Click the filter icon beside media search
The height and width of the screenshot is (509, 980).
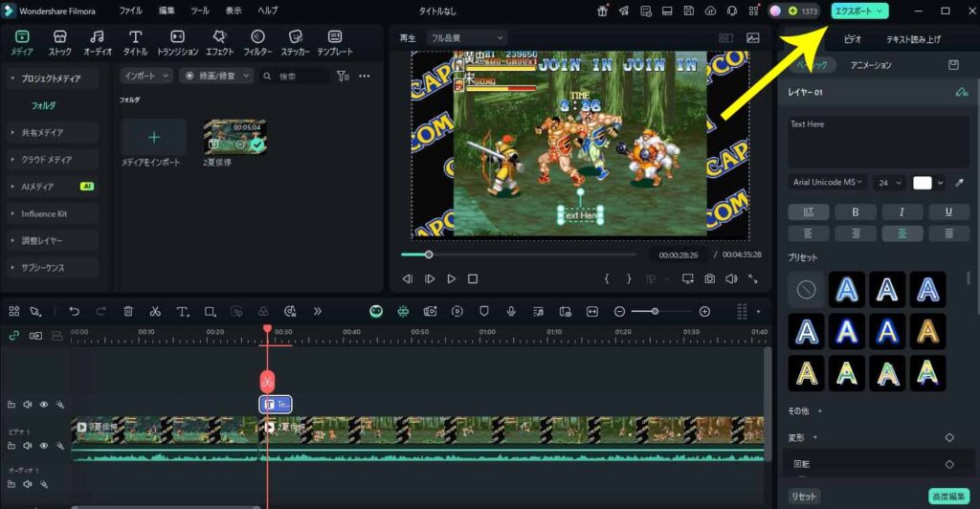coord(343,76)
